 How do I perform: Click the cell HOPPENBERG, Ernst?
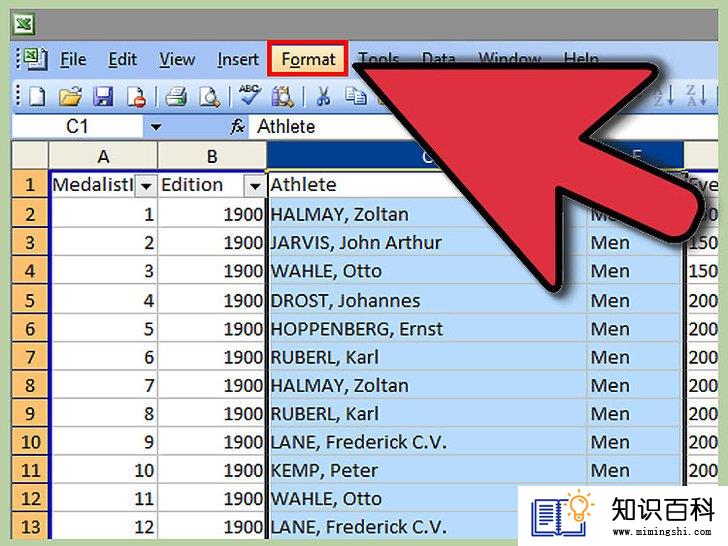(x=427, y=329)
